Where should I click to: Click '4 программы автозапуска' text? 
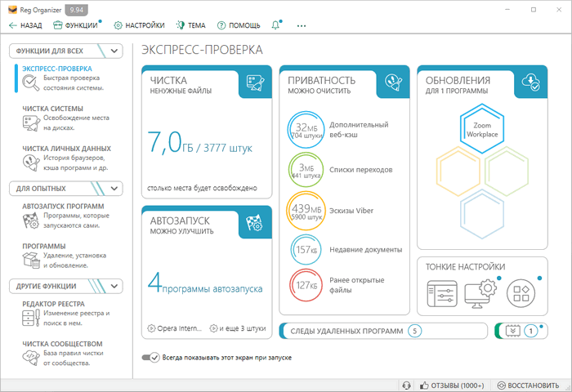[x=204, y=283]
